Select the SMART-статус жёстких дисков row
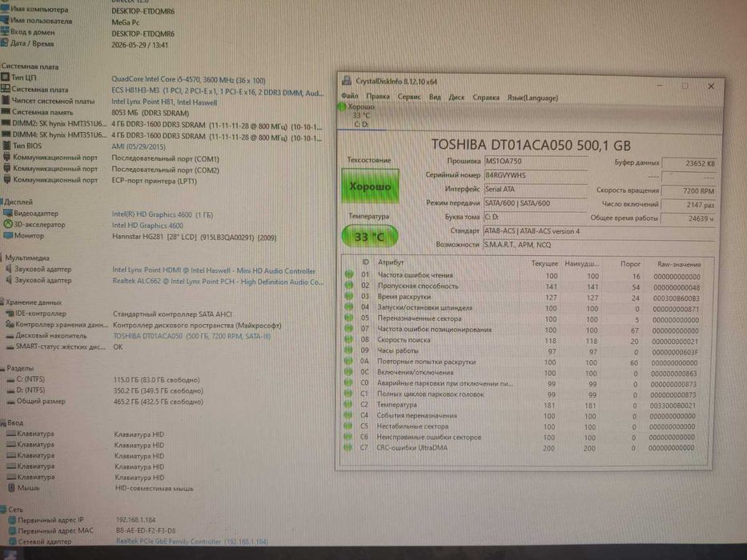747x560 pixels. coord(64,346)
